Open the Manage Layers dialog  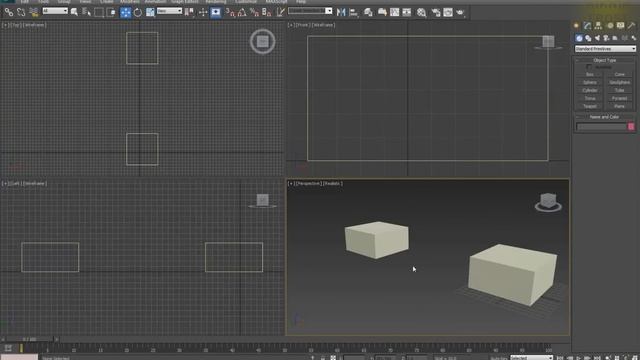click(369, 13)
